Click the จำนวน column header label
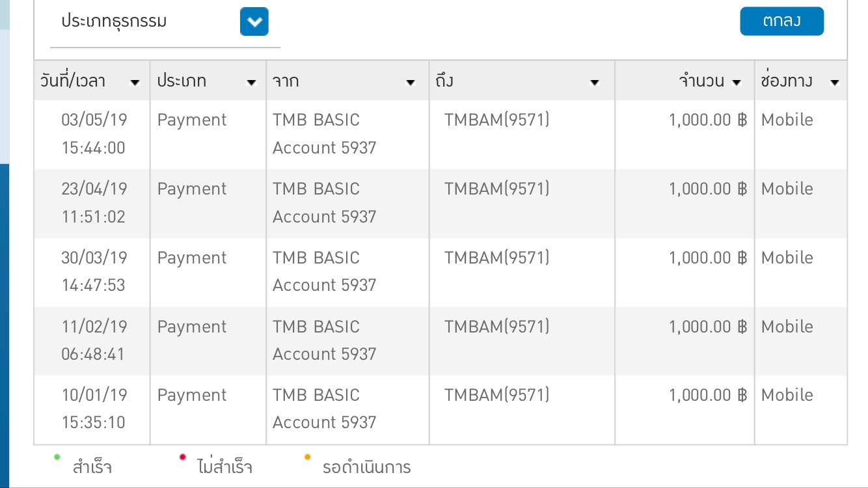Image resolution: width=868 pixels, height=488 pixels. 701,81
